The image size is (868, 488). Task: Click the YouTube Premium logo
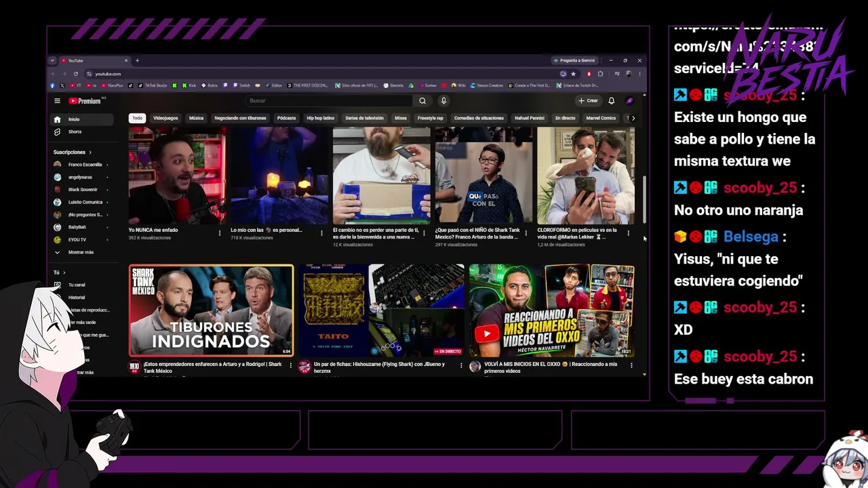point(85,101)
